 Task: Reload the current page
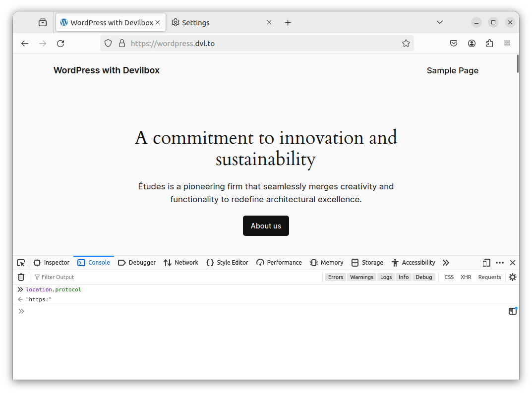[60, 44]
